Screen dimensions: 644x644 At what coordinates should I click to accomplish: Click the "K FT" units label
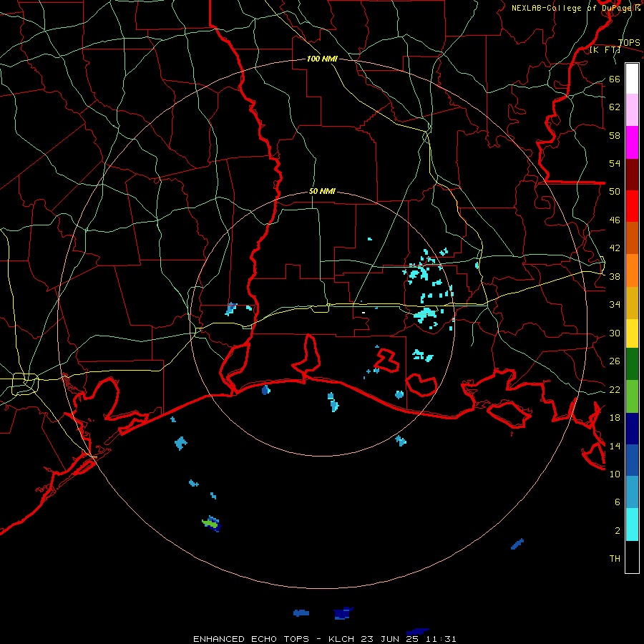[606, 50]
